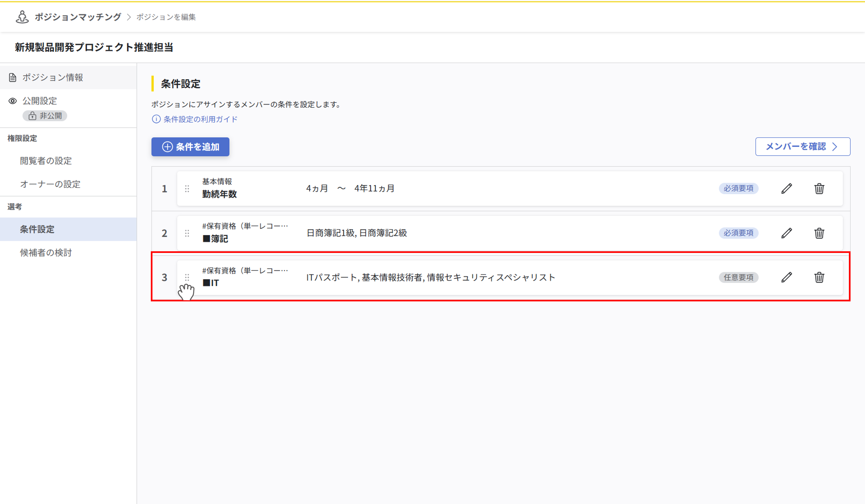Open ポジションマッチング breadcrumb link
The height and width of the screenshot is (504, 865).
(x=78, y=17)
